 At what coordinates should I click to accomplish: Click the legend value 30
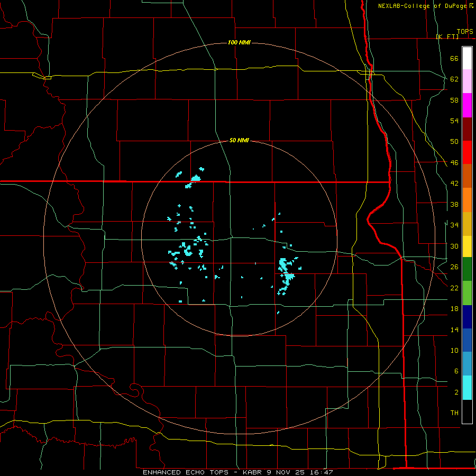[x=454, y=246]
